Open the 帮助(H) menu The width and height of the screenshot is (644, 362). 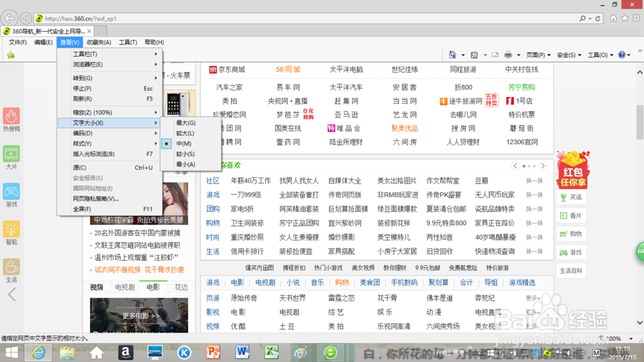click(x=154, y=42)
